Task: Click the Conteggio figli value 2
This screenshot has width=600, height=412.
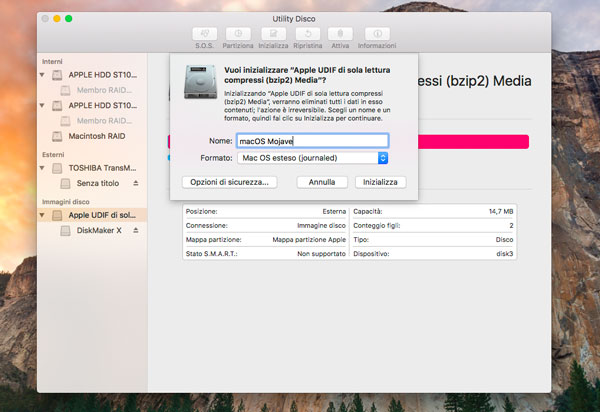Action: click(511, 226)
